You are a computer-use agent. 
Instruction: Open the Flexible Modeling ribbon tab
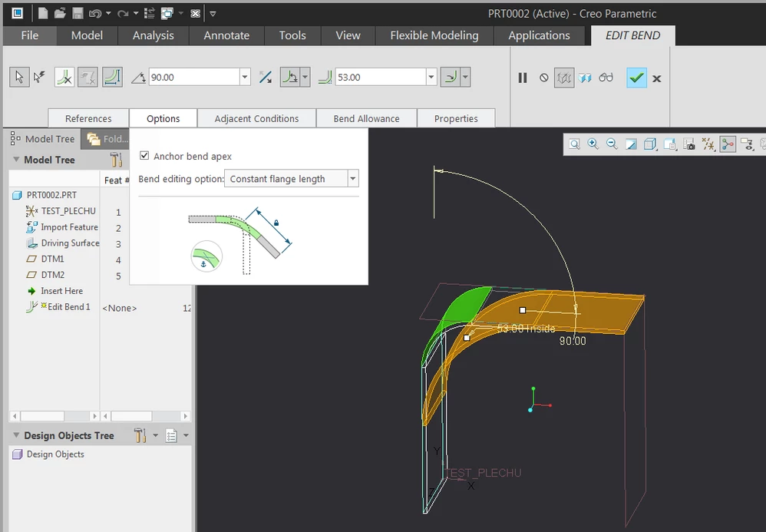(x=433, y=35)
